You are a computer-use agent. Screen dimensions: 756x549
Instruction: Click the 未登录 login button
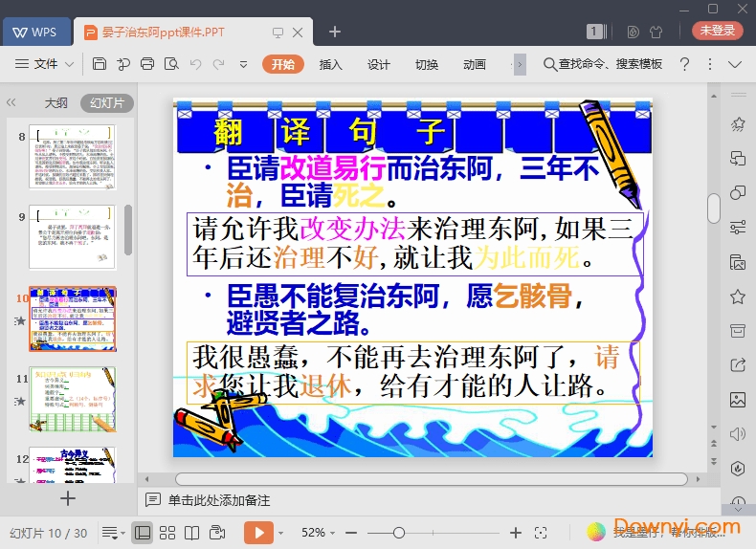717,31
